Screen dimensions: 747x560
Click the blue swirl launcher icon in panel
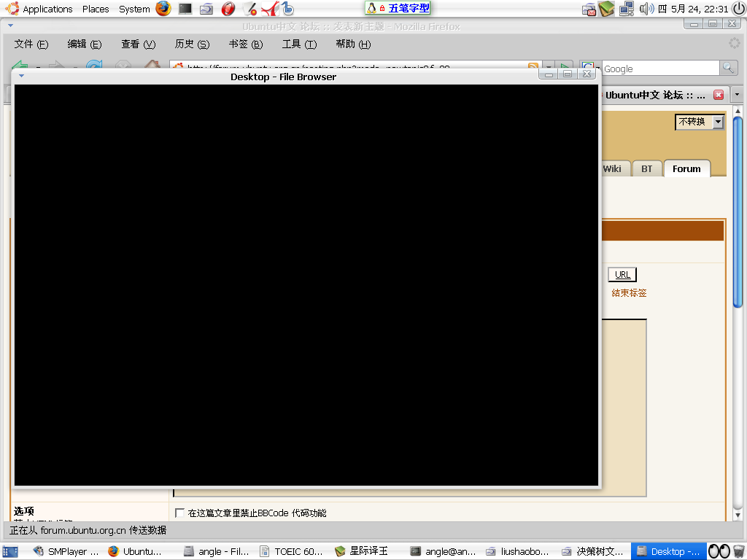tap(287, 8)
